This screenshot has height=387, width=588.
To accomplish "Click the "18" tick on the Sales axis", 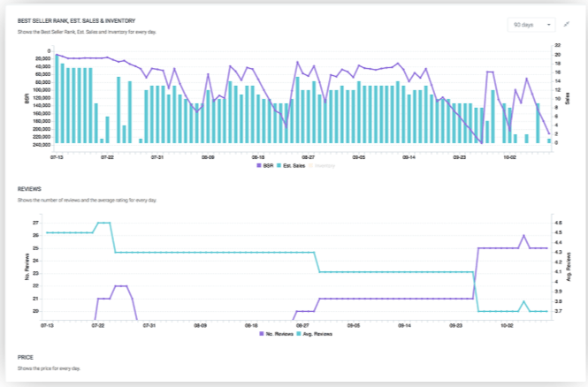I will (558, 64).
